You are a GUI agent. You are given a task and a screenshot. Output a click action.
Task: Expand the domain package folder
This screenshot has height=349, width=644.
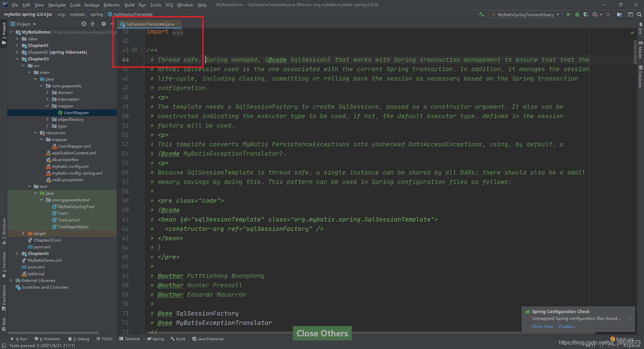click(x=47, y=92)
